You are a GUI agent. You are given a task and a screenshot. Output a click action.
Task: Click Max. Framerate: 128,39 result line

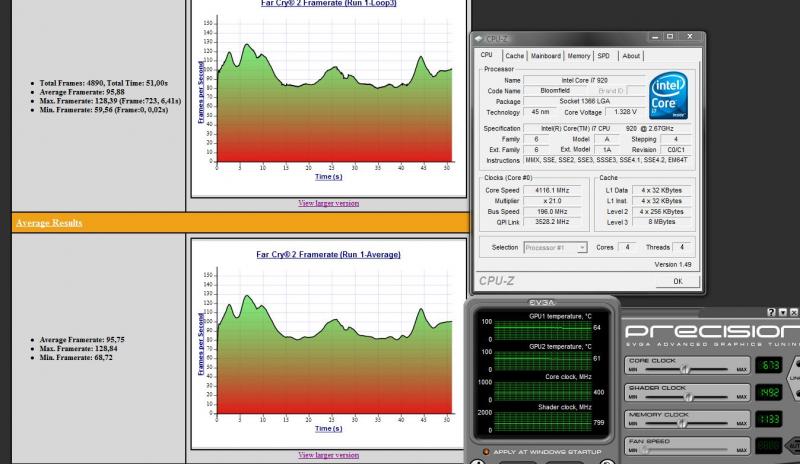click(110, 101)
